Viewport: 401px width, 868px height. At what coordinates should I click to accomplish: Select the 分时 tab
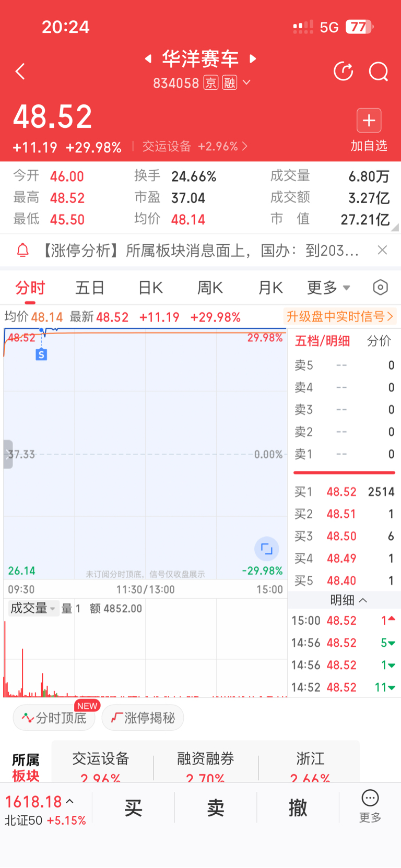click(x=30, y=288)
